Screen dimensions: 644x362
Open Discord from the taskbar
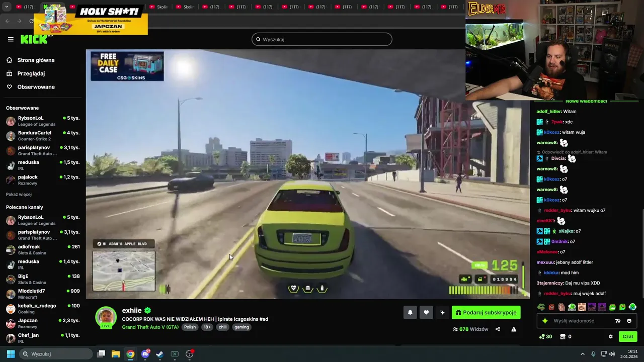(x=145, y=354)
